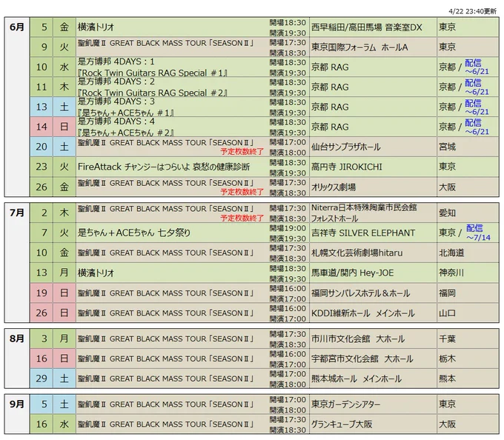The image size is (504, 440).
Task: Click the 神奈川 prefecture cell
Action: [x=468, y=273]
